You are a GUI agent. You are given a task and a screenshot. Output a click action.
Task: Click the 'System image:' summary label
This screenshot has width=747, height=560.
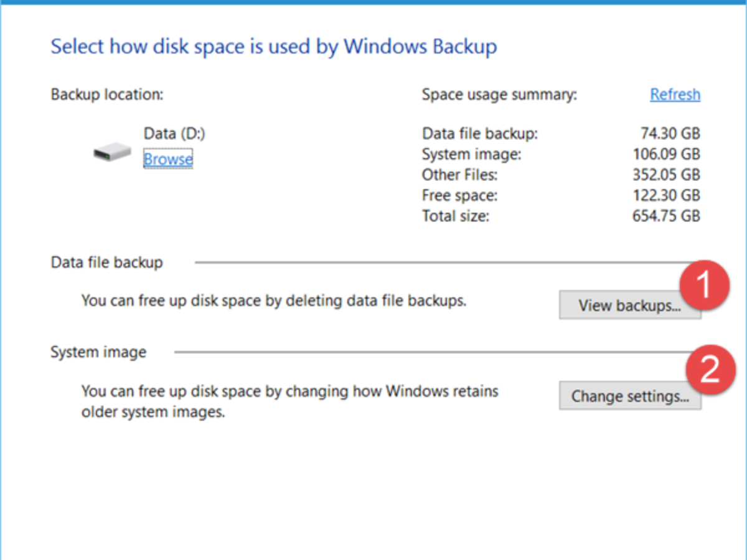click(x=472, y=154)
